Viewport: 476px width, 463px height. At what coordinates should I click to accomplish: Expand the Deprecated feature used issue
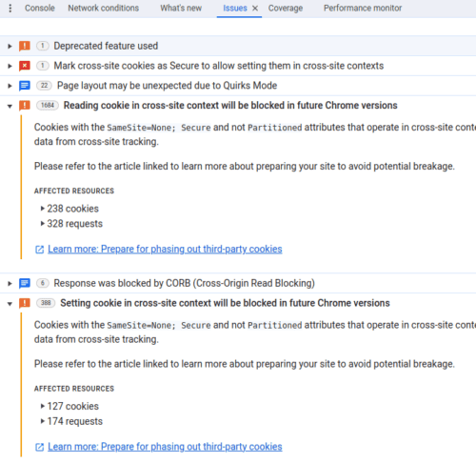pos(10,47)
